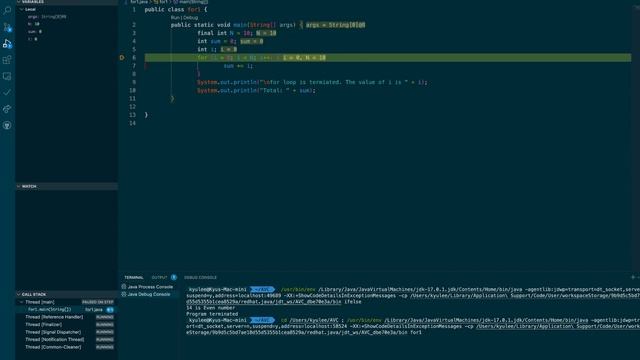The width and height of the screenshot is (640, 360).
Task: Collapse Thread [main] in call stack
Action: click(22, 302)
